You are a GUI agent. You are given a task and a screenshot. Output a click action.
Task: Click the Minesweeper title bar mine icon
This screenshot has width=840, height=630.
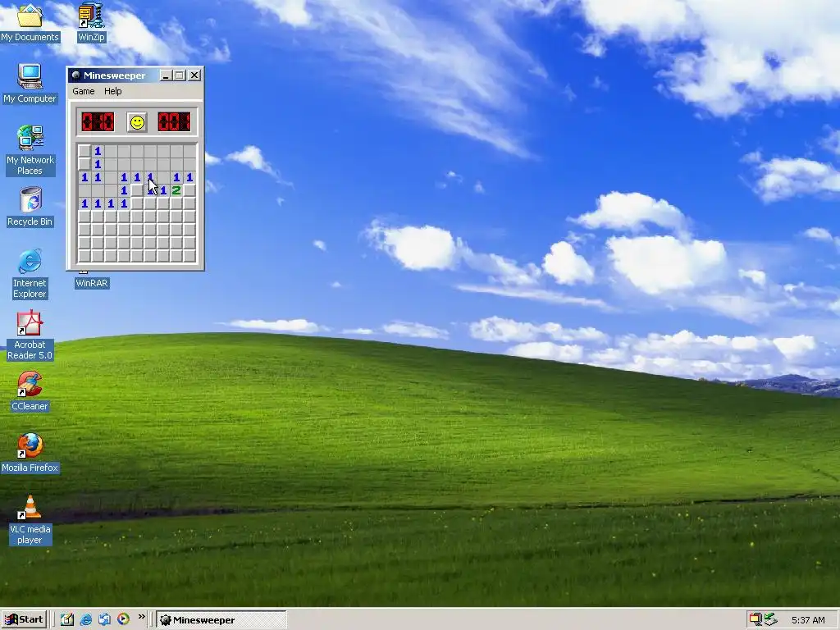[76, 75]
